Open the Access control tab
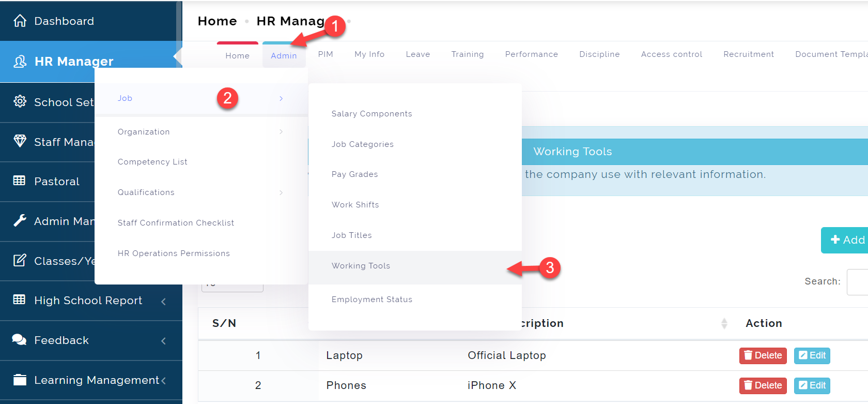Screen dimensions: 868x404 point(672,54)
